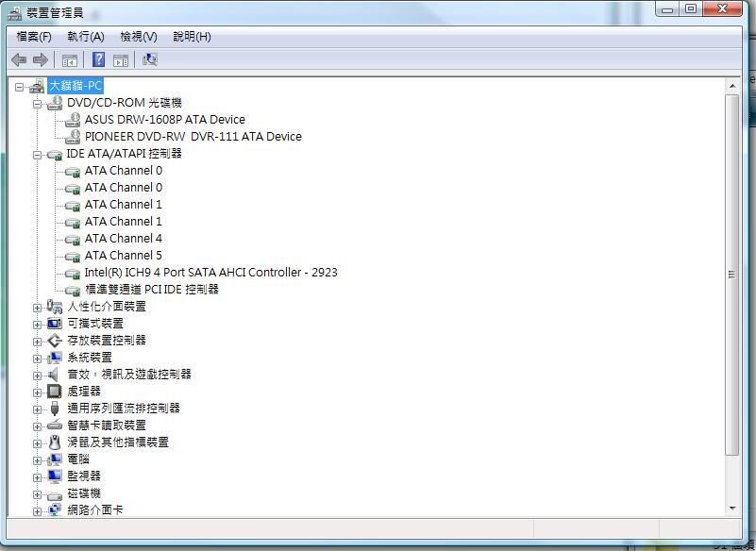756x551 pixels.
Task: Select ATA Channel 4
Action: pos(124,238)
